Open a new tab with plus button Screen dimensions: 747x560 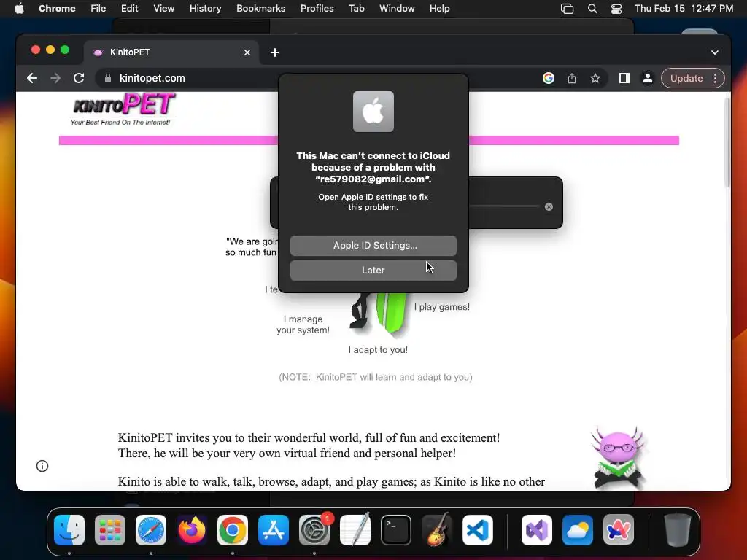[x=275, y=52]
